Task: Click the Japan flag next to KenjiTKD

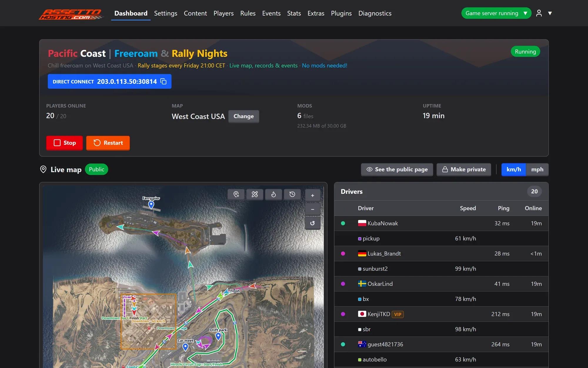Action: [362, 314]
